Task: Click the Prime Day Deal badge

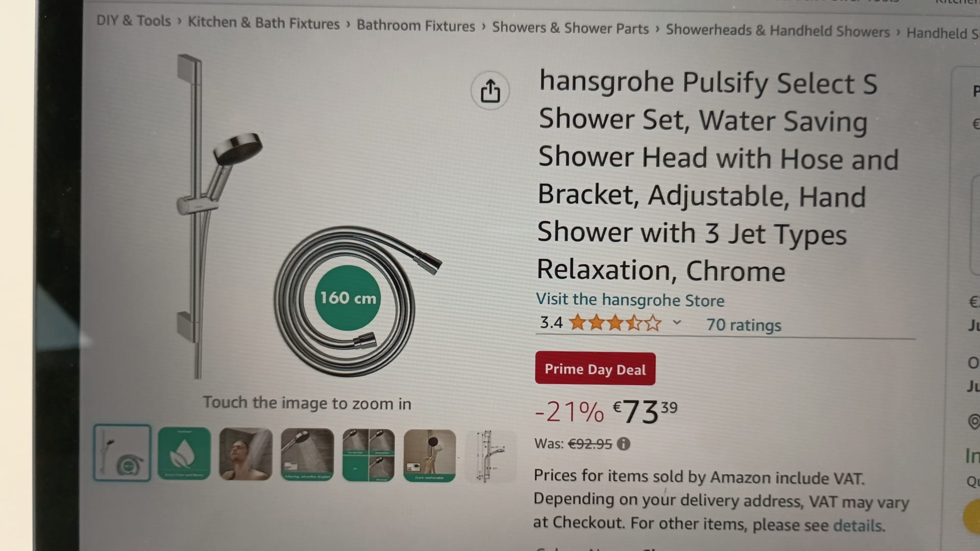Action: 595,369
